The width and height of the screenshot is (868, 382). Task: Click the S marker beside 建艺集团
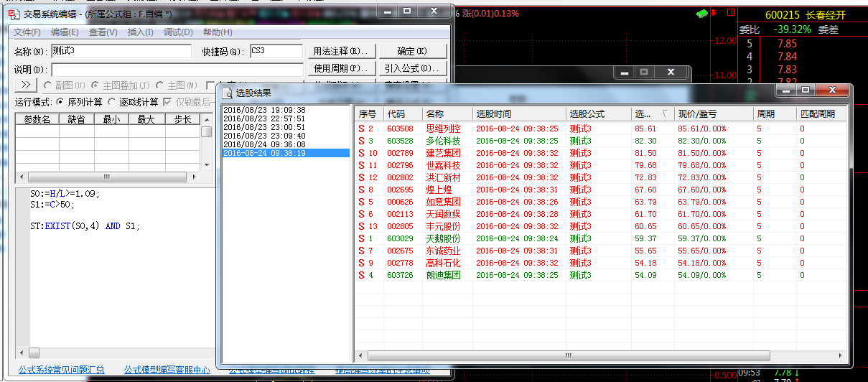pos(361,153)
